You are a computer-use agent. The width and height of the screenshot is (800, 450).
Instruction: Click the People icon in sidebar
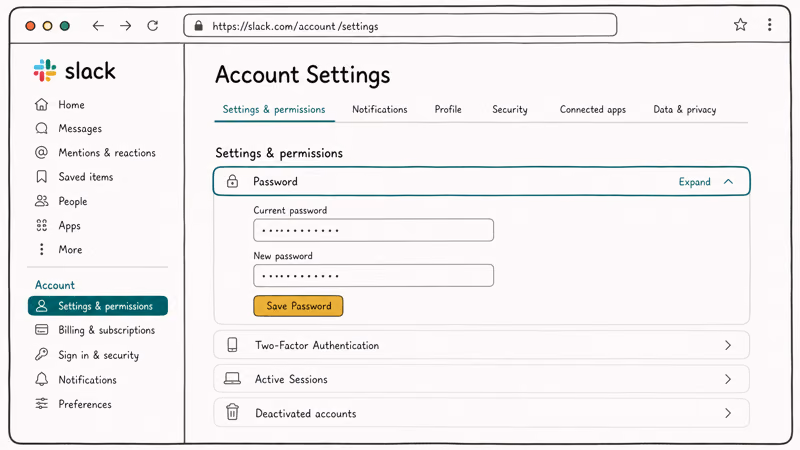pos(41,201)
